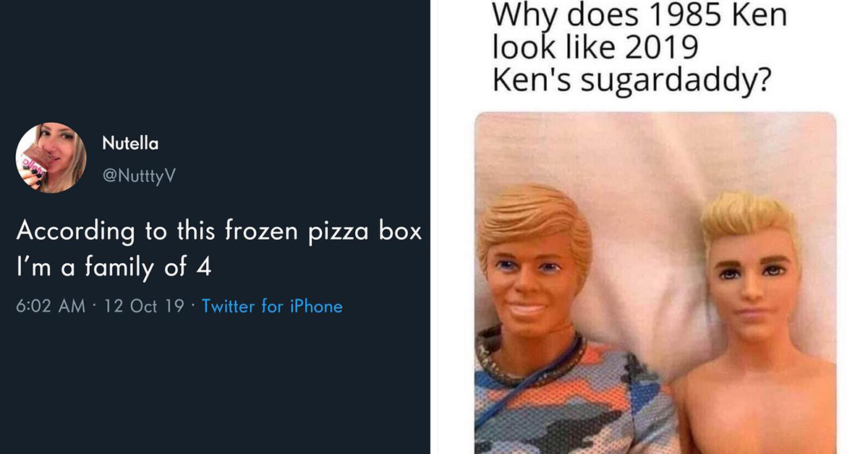Open Nutella's round profile avatar

click(51, 158)
